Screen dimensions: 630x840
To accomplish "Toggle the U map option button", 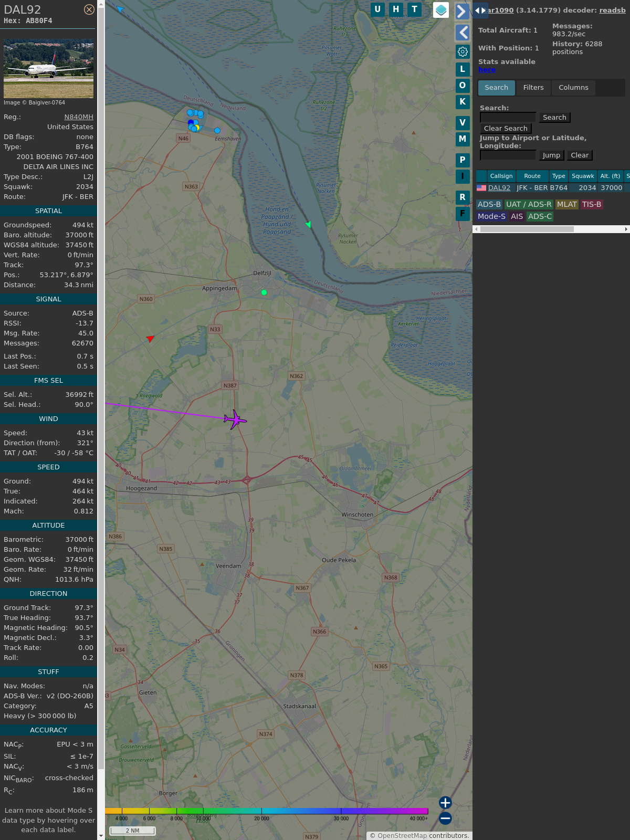I will tap(377, 9).
